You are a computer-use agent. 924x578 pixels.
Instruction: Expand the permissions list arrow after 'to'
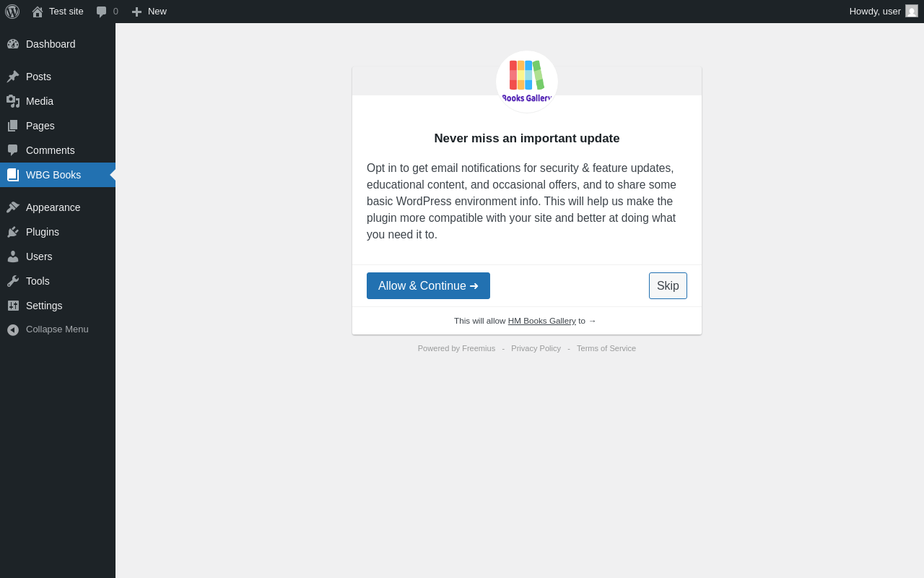[x=593, y=321]
